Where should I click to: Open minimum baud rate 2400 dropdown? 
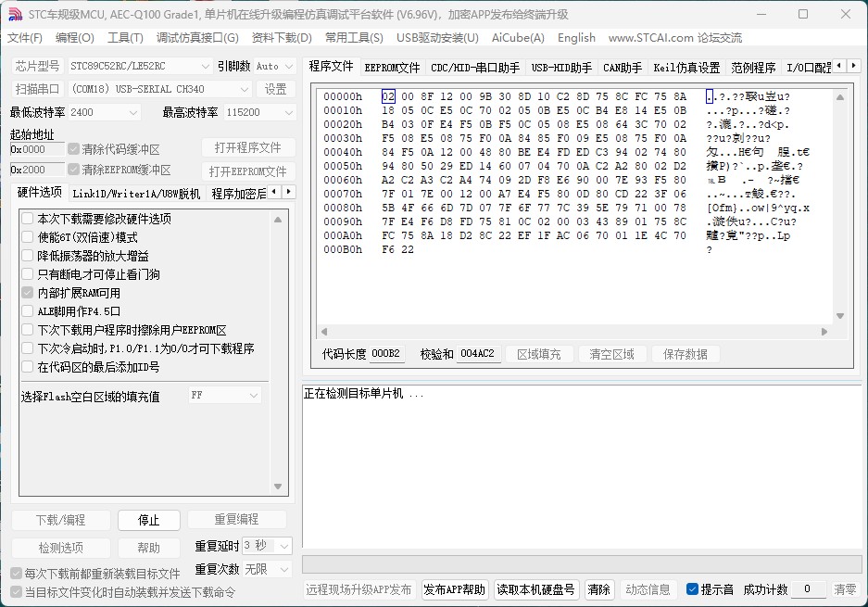coord(104,112)
